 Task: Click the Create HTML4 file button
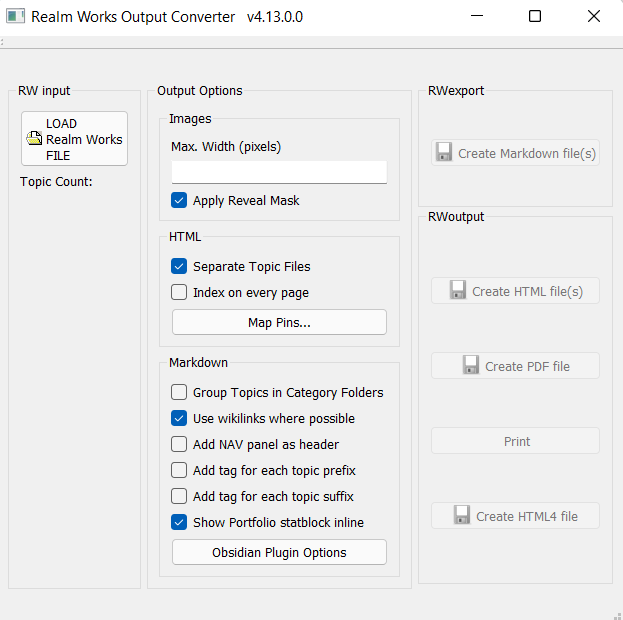click(x=515, y=515)
